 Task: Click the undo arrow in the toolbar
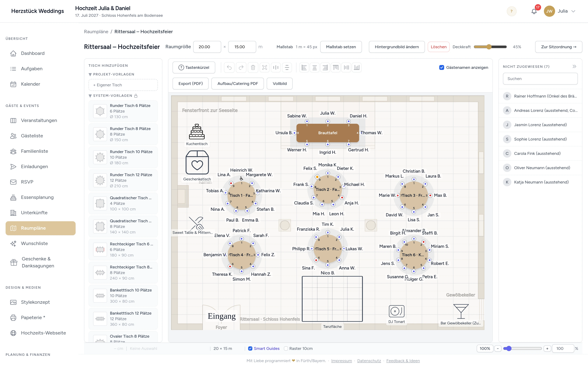(x=229, y=67)
